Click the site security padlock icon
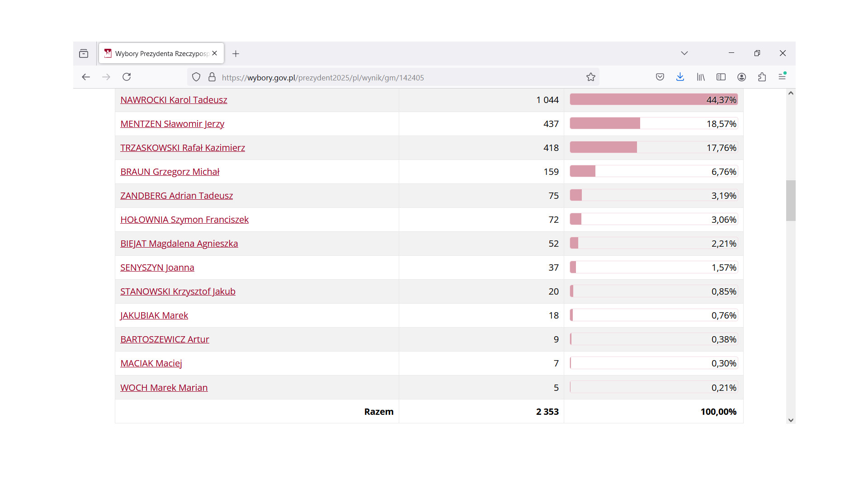This screenshot has height=488, width=868. coord(212,77)
